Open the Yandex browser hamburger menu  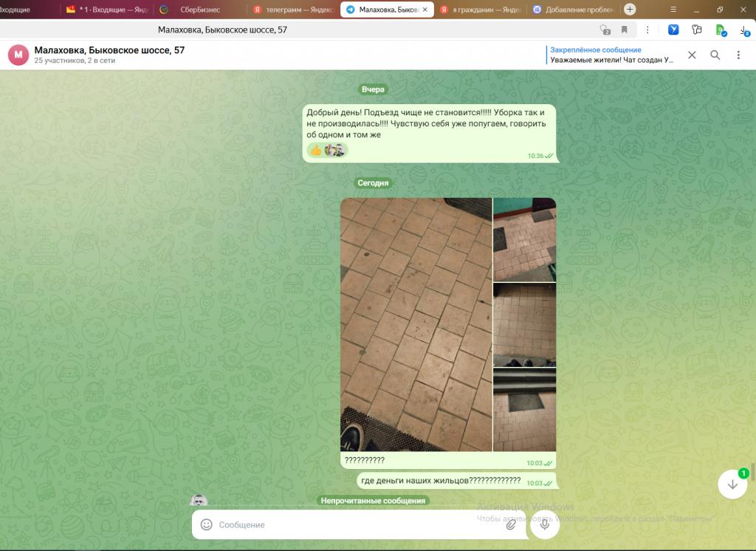point(673,10)
